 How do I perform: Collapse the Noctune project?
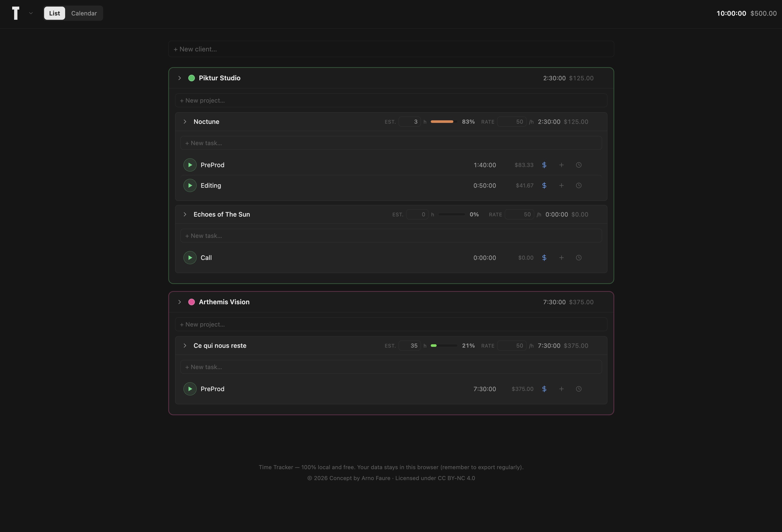coord(185,122)
